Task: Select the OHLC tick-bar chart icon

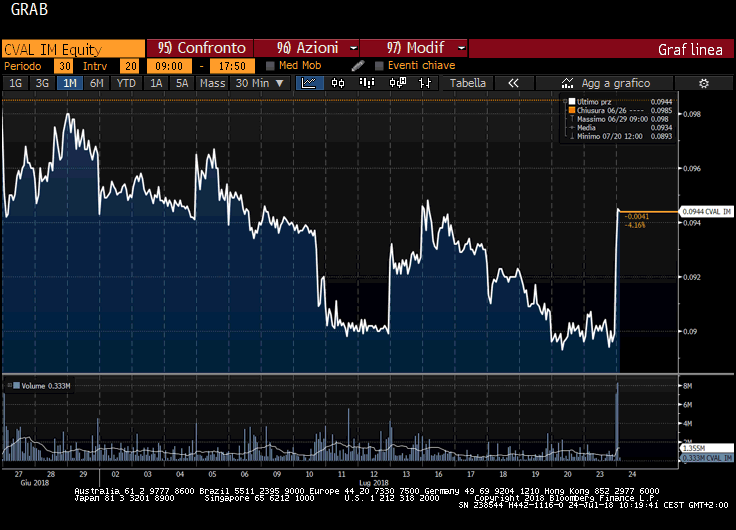Action: 425,83
